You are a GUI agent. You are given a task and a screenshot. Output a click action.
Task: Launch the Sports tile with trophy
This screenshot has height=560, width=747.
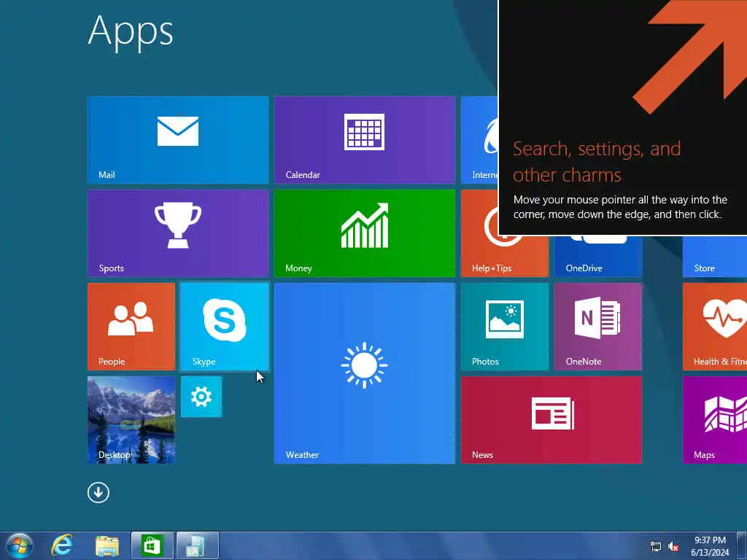pos(178,233)
